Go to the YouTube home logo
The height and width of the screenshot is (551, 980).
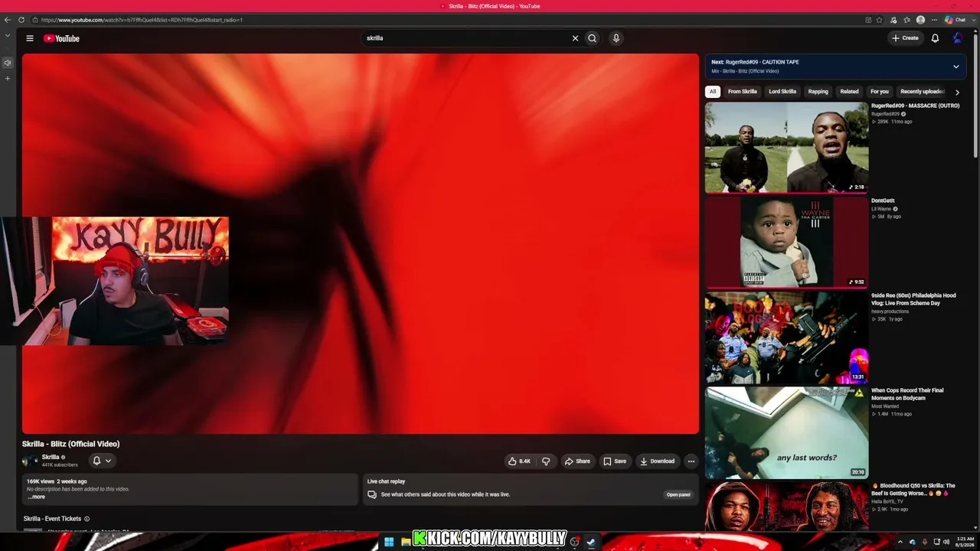coord(61,38)
